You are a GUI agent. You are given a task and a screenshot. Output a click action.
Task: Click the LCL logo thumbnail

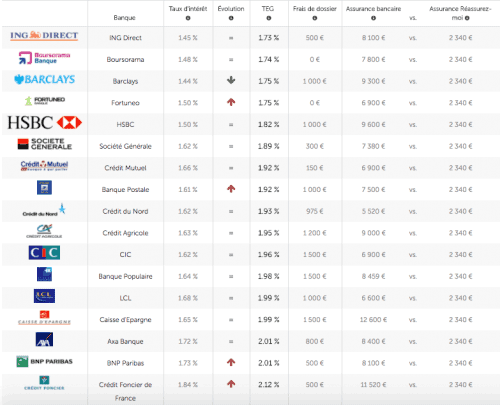point(44,296)
